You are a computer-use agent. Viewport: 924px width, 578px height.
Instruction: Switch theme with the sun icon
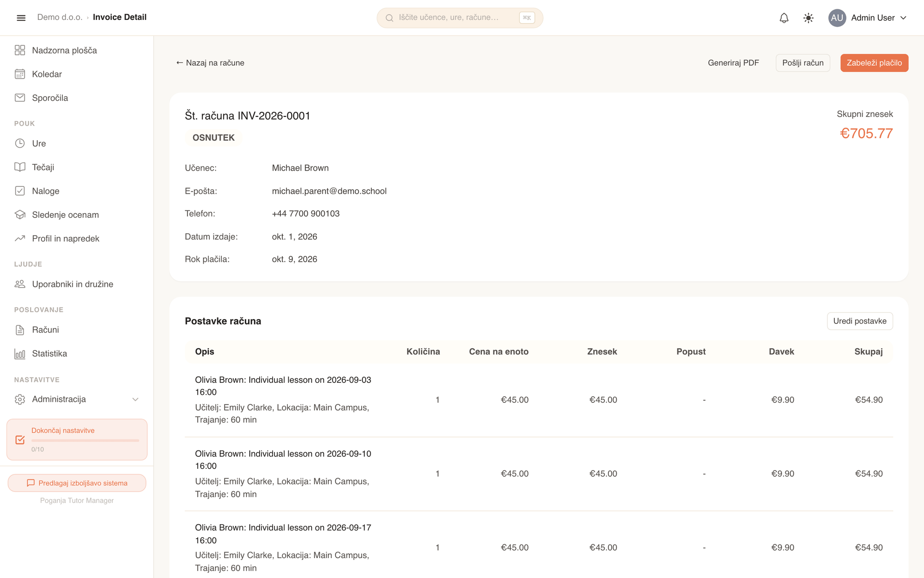(x=808, y=18)
